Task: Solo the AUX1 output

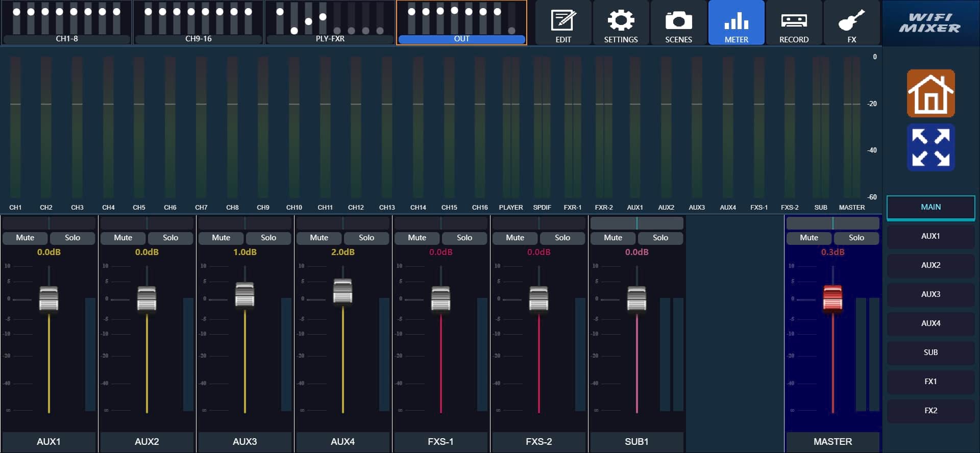Action: 72,238
